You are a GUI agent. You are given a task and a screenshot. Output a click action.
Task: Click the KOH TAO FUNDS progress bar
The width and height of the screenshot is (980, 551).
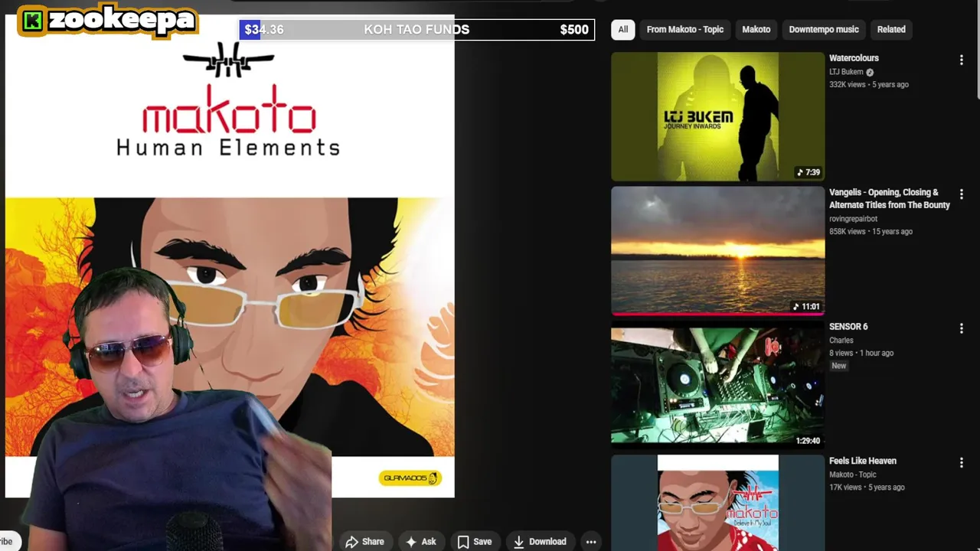pyautogui.click(x=417, y=30)
